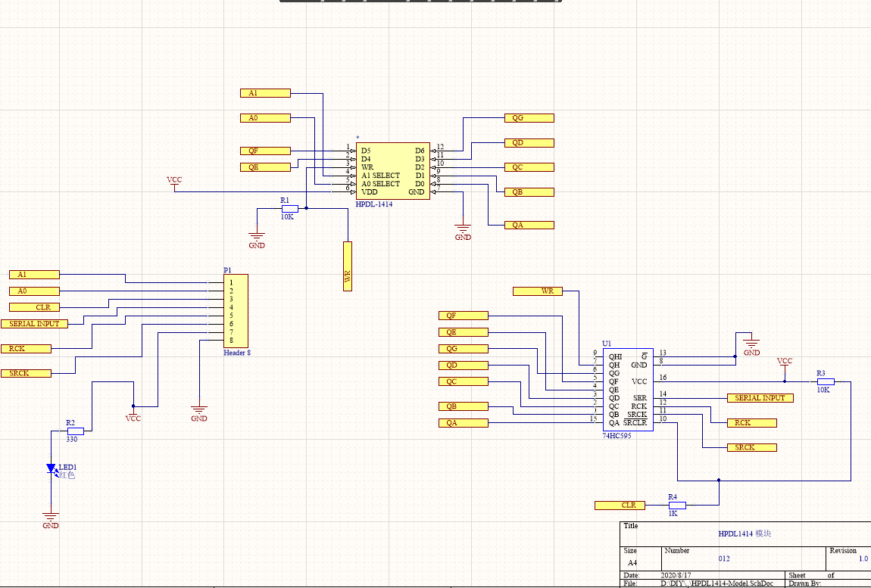This screenshot has width=871, height=588.
Task: Click the document number '012' in title block
Action: pyautogui.click(x=724, y=558)
